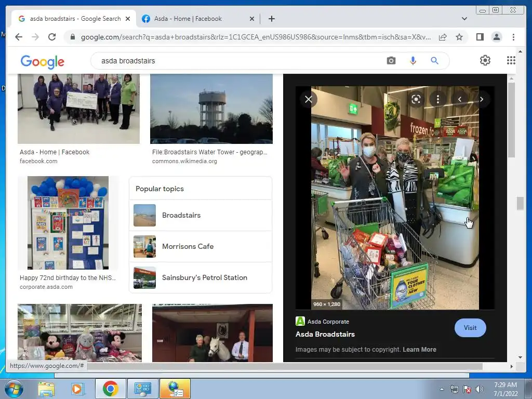Click in the Google search box
Viewport: 532px width, 399px height.
point(237,61)
